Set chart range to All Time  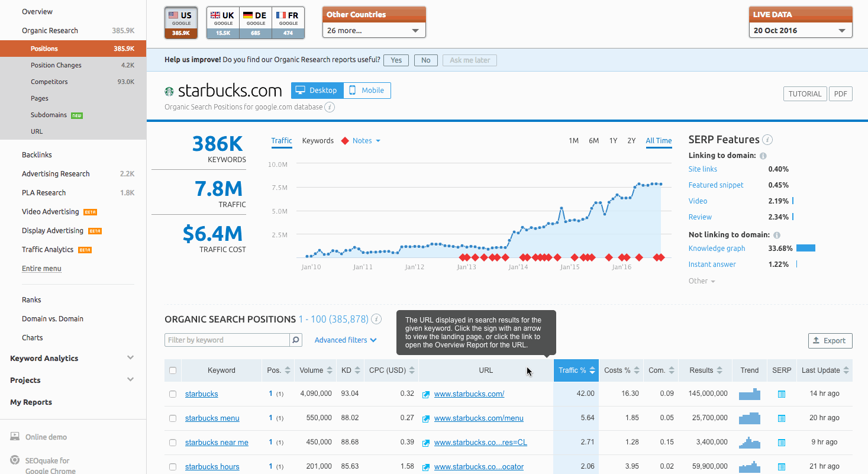[659, 141]
